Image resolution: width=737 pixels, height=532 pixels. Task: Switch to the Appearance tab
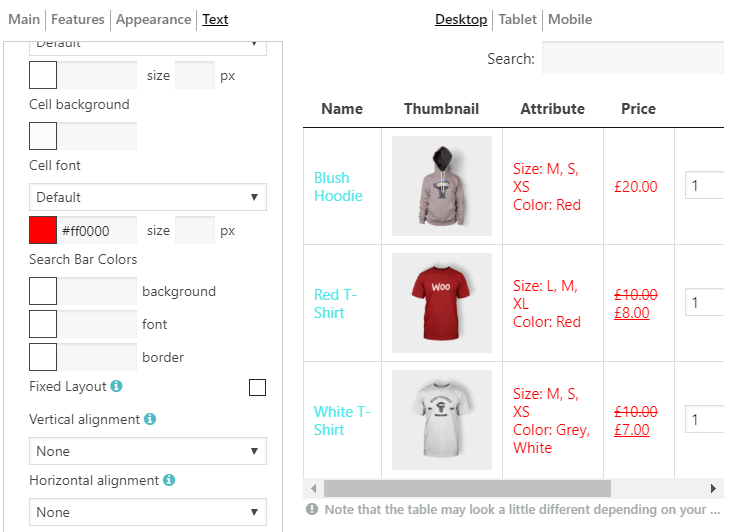153,19
